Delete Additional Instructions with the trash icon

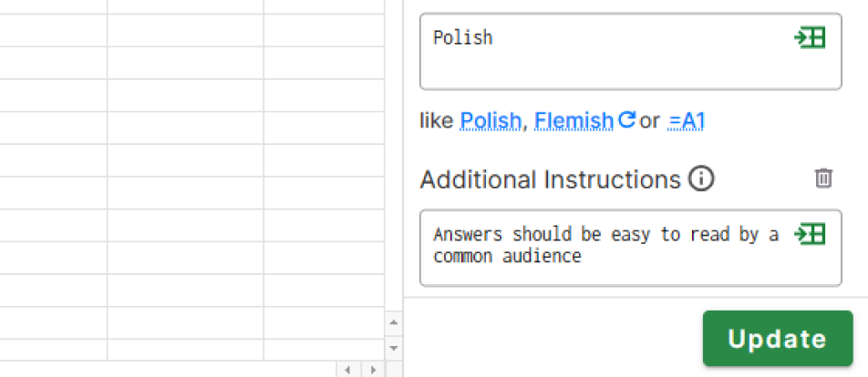(x=823, y=178)
